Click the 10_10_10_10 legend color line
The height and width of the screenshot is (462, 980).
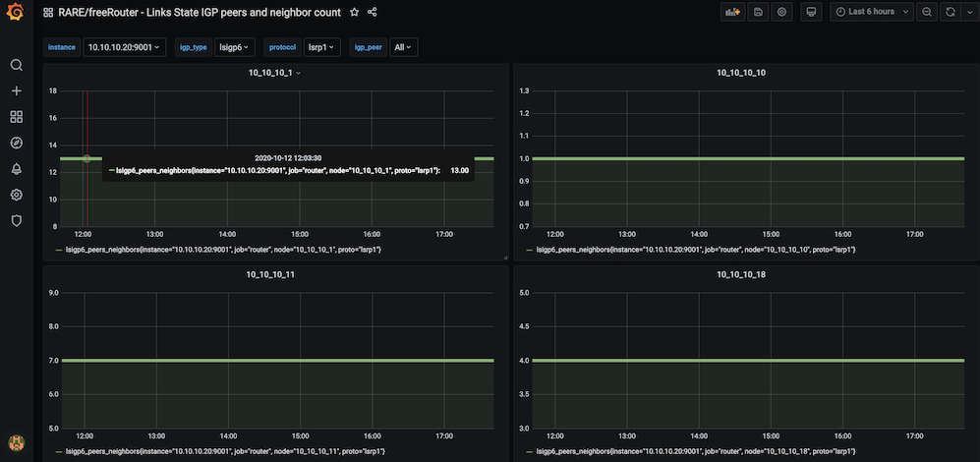(529, 250)
